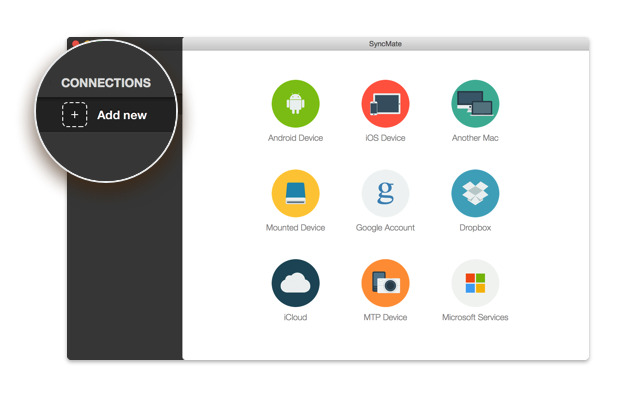Viewport: 630px width, 401px height.
Task: Click the dashed plus icon
Action: 74,115
